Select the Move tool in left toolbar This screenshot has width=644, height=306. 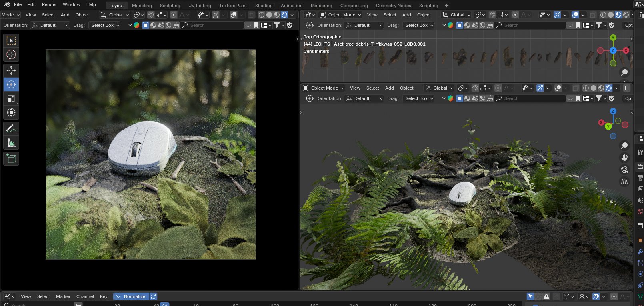(x=11, y=70)
